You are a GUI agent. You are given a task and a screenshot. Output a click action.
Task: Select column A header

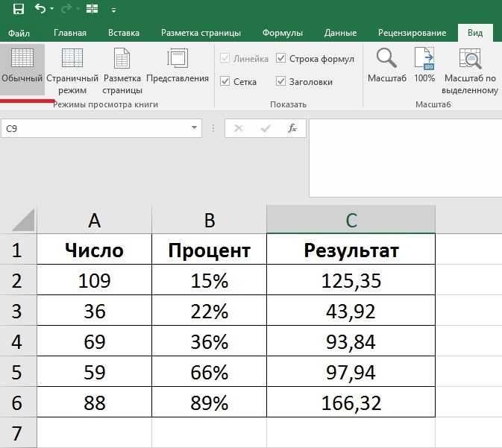pyautogui.click(x=94, y=220)
